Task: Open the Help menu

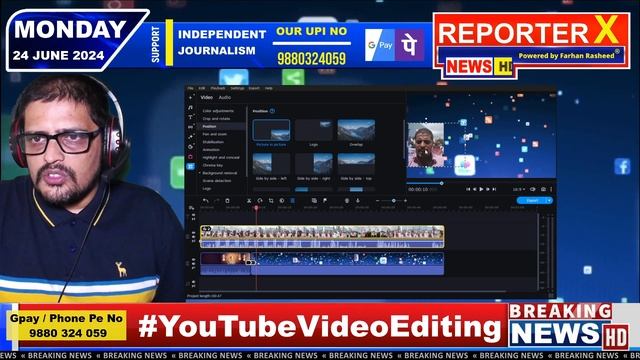Action: coord(268,88)
